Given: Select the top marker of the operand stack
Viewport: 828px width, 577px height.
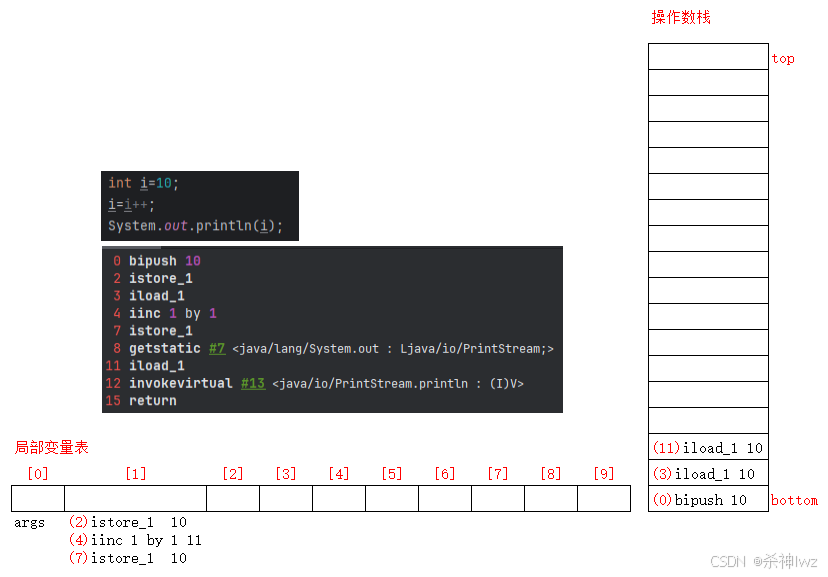Looking at the screenshot, I should click(783, 58).
